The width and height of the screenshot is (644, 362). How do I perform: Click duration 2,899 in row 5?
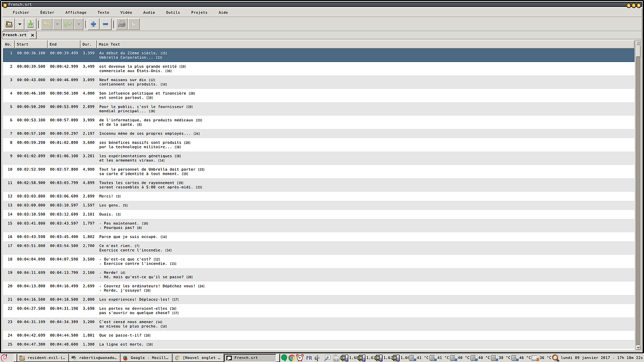(89, 107)
